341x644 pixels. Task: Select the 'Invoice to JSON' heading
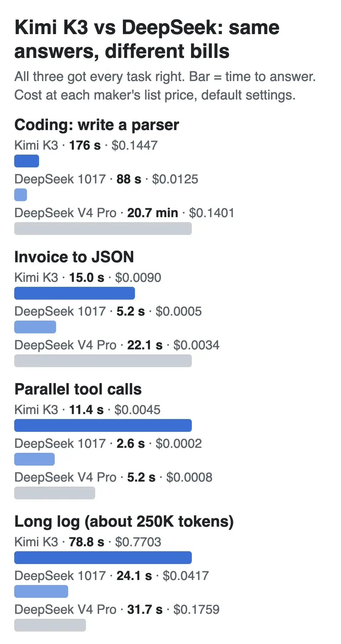[74, 257]
